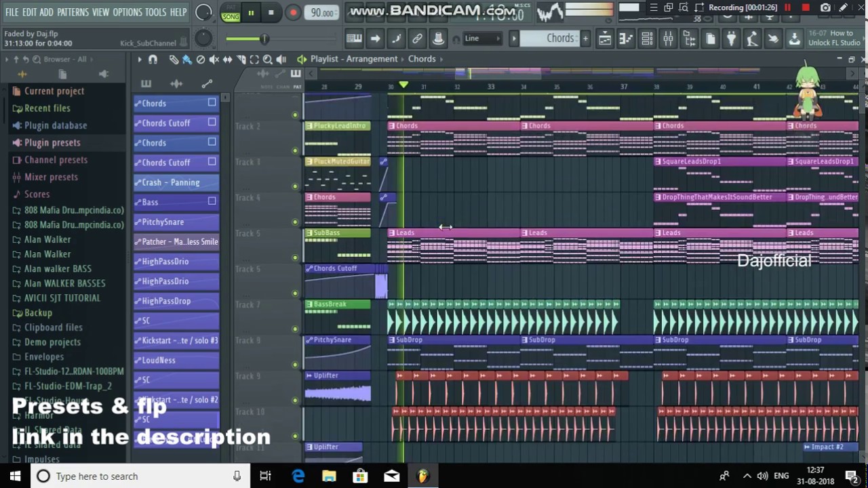Open the Playlist snap magnet options

[x=153, y=60]
